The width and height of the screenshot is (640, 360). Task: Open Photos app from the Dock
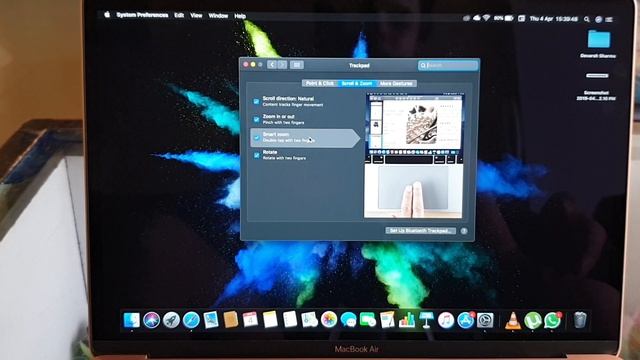point(329,320)
